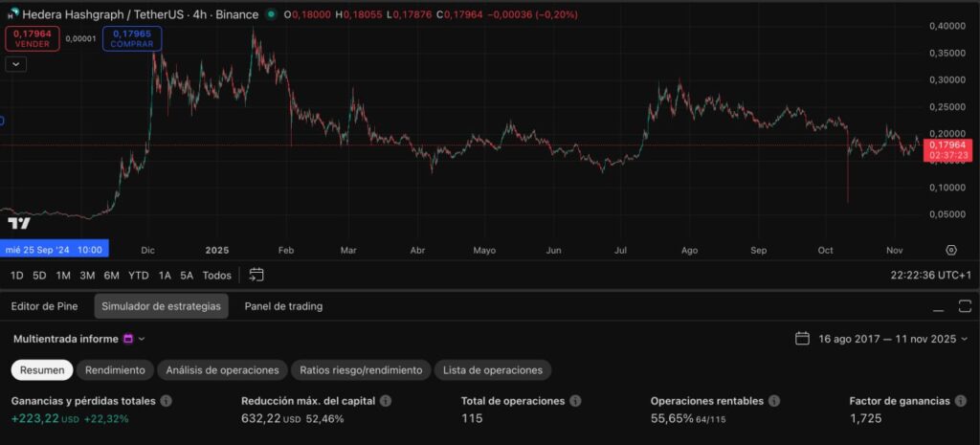Viewport: 980px width, 445px height.
Task: Collapse the chart legend with chevron button
Action: click(15, 64)
